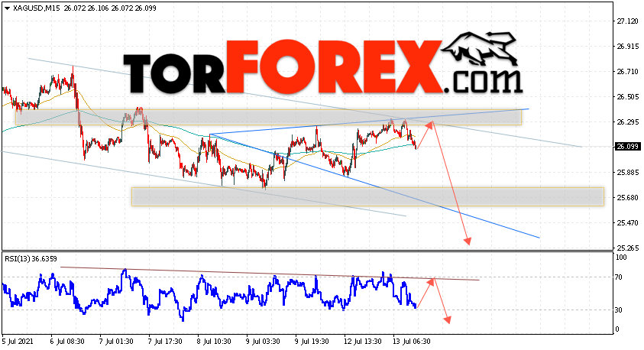The height and width of the screenshot is (350, 644).
Task: Select the 26.505 price axis label
Action: [627, 97]
